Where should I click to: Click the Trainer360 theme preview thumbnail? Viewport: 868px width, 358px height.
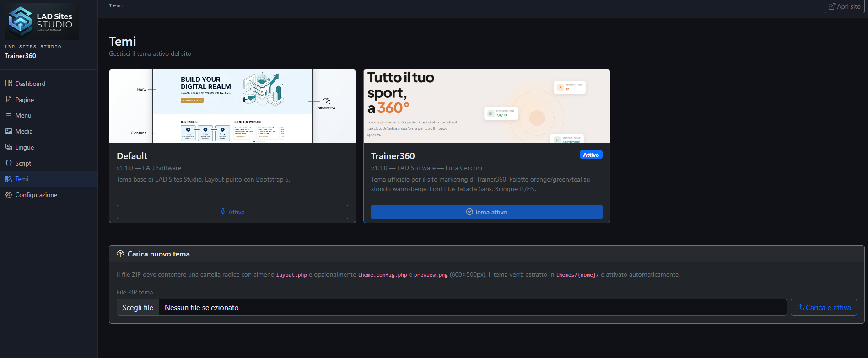click(487, 106)
